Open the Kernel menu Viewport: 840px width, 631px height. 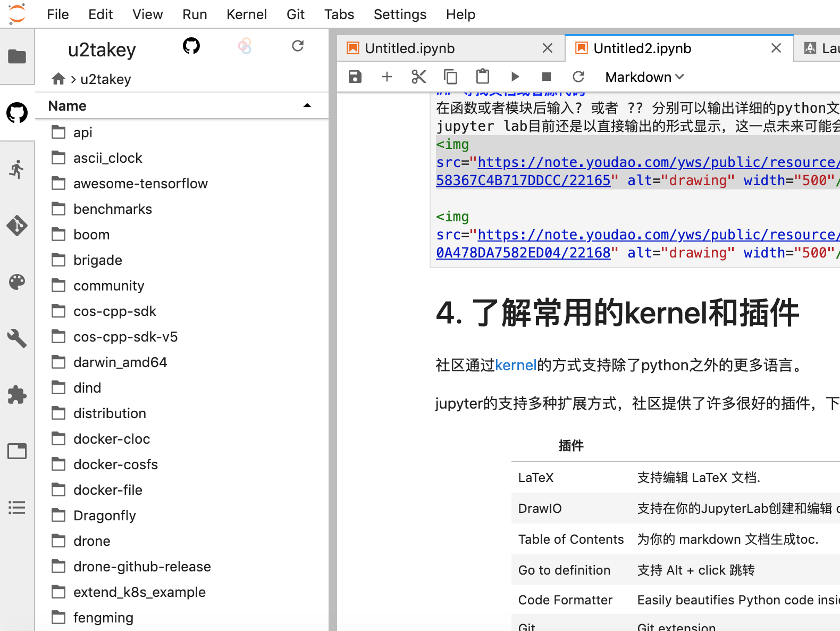247,14
